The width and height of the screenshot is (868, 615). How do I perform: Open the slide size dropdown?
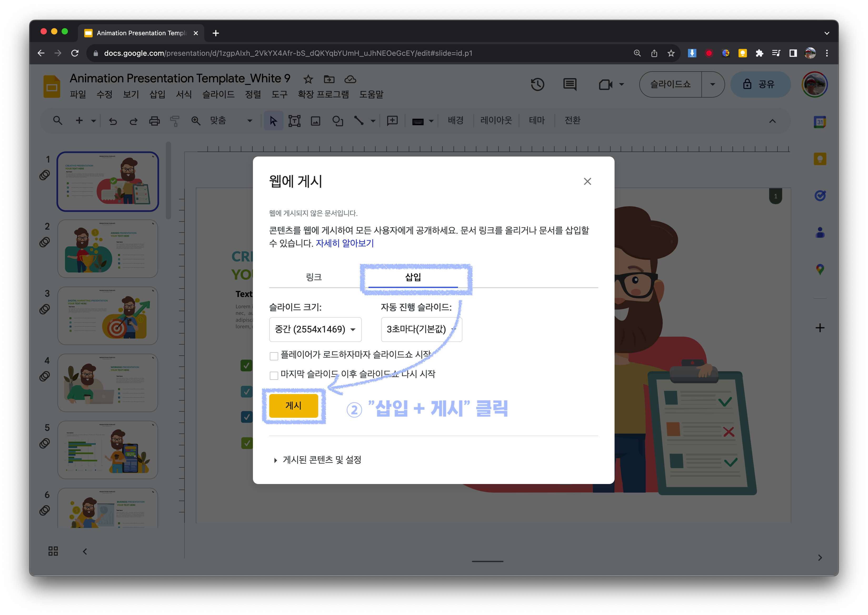pos(315,329)
